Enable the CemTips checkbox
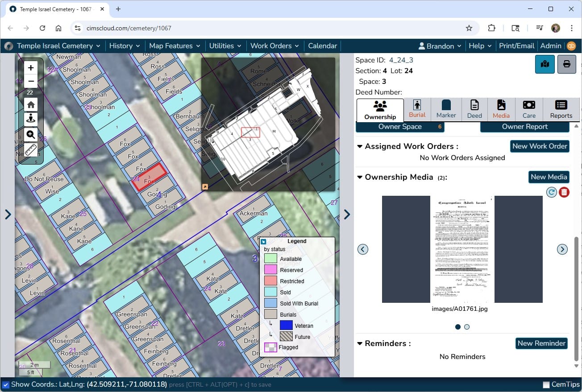Image resolution: width=582 pixels, height=392 pixels. 546,384
